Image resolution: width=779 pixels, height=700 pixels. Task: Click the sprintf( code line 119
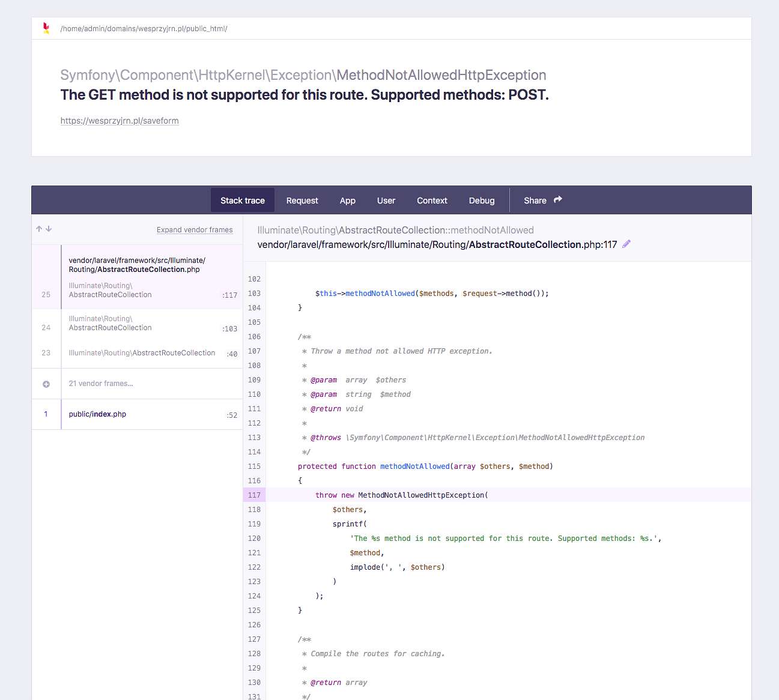350,524
